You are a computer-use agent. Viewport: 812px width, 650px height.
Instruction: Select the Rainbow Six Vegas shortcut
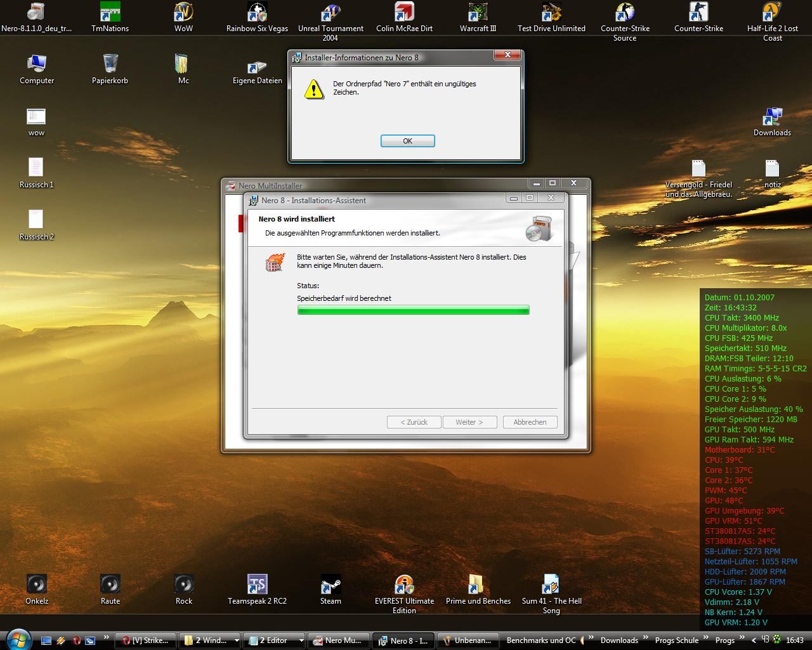coord(257,17)
